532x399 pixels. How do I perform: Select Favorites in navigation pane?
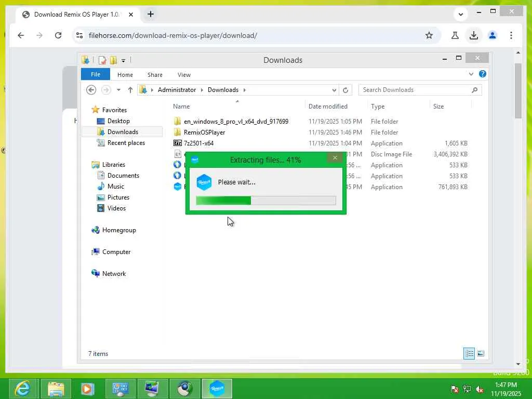pos(114,110)
